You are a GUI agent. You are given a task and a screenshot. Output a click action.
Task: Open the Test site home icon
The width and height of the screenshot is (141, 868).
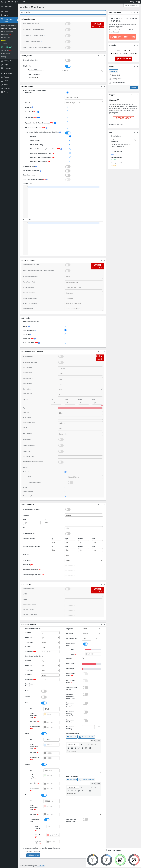(6, 2)
